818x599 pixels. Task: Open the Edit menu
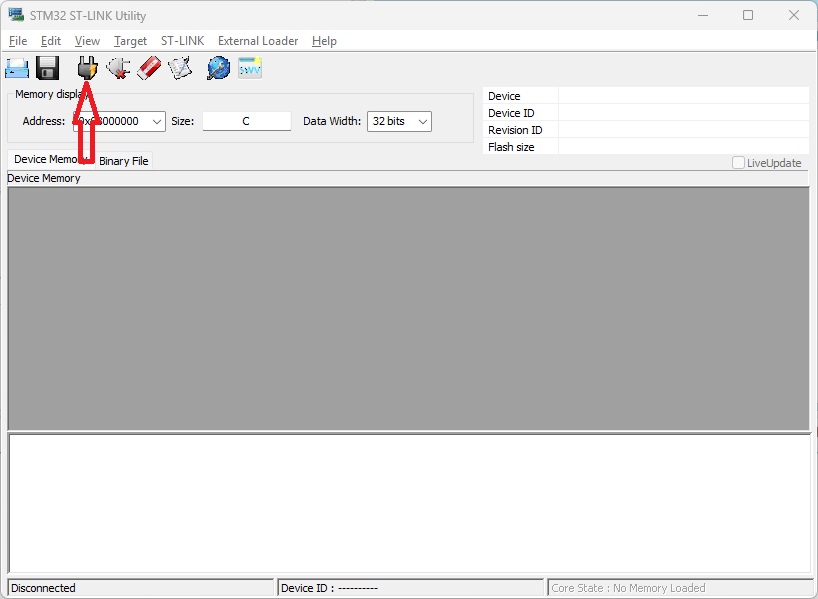click(51, 41)
